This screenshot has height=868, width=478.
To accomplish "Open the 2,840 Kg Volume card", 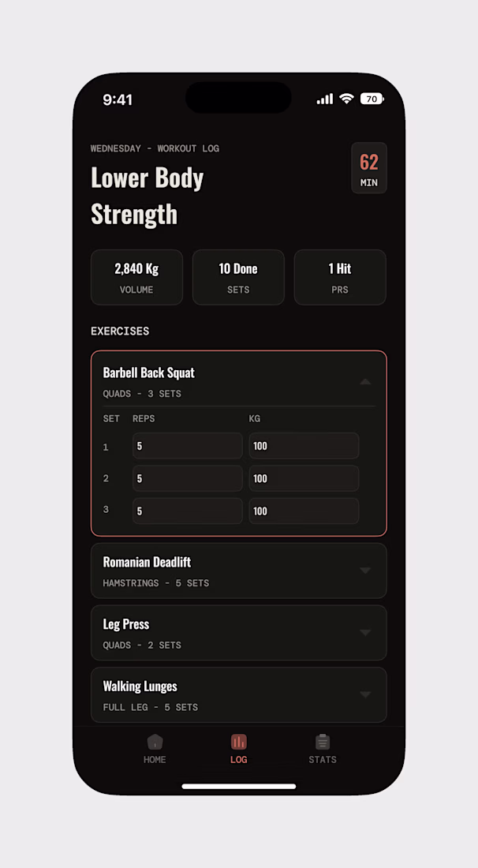I will point(136,277).
